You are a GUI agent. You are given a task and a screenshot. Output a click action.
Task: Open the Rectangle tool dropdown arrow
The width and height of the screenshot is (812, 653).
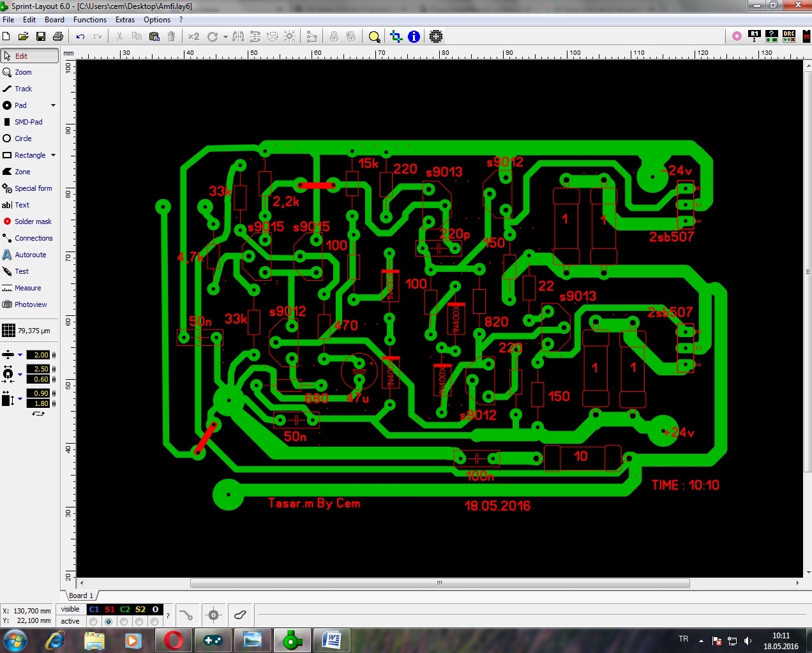53,155
